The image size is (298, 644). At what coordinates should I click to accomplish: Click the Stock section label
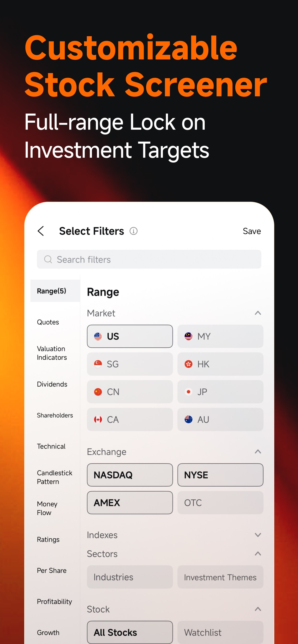(98, 609)
